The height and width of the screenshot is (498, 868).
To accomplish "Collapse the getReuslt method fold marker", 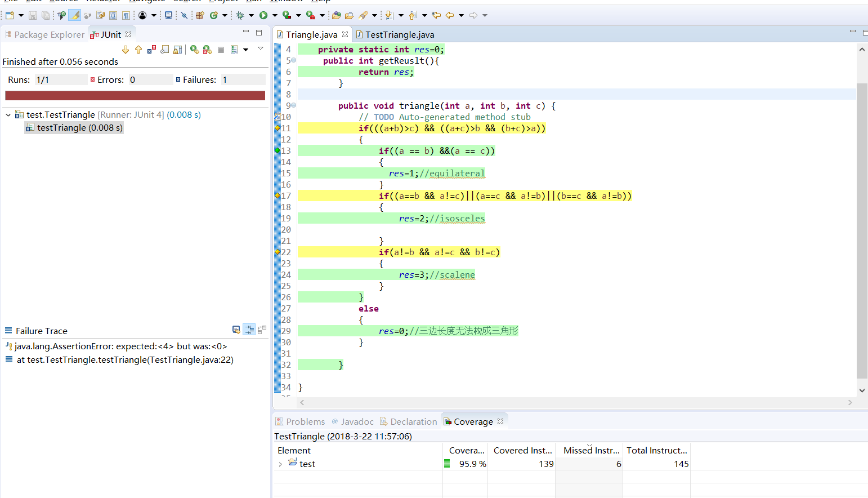I will 293,60.
